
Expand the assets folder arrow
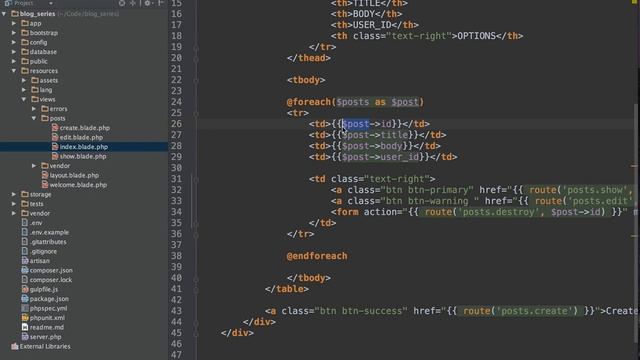pos(24,80)
